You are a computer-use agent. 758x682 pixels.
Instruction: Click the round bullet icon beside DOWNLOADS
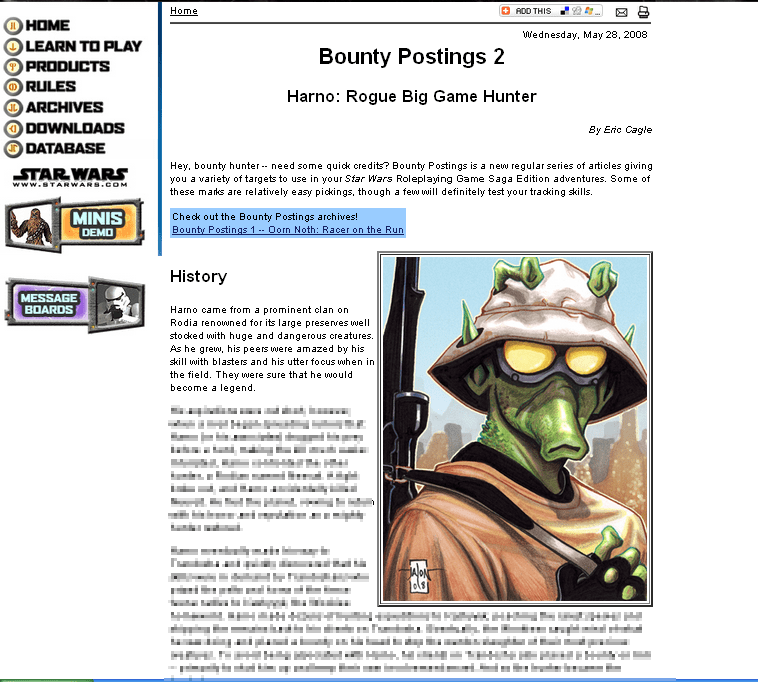point(13,129)
